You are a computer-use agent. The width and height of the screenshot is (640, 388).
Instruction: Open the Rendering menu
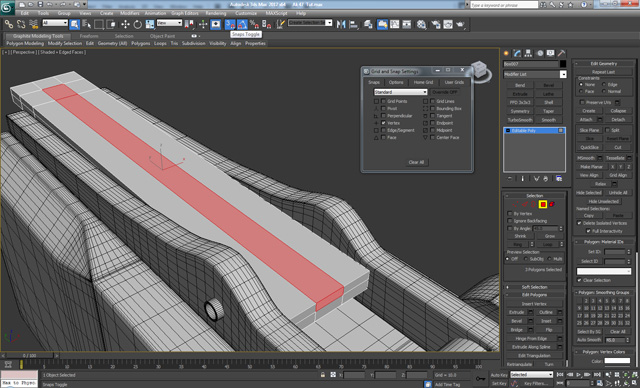point(216,13)
